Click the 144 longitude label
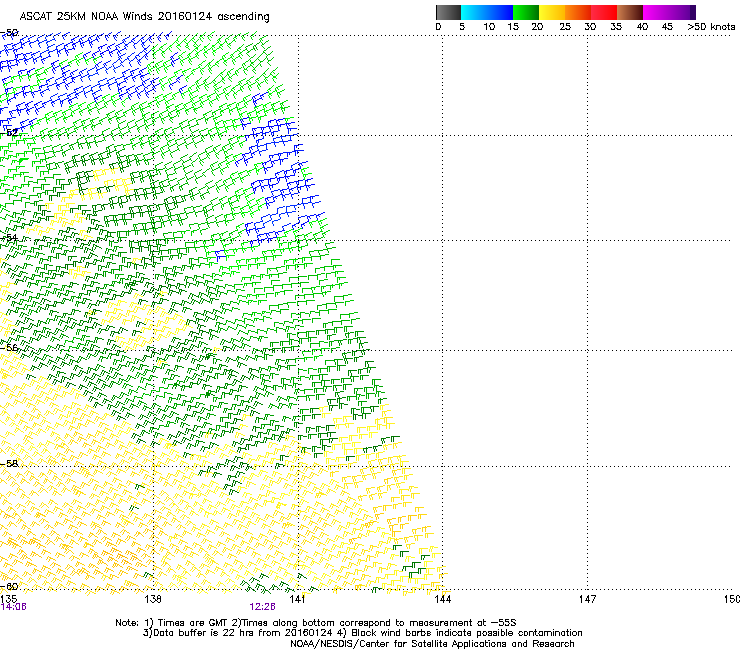This screenshot has height=650, width=740. (x=443, y=599)
